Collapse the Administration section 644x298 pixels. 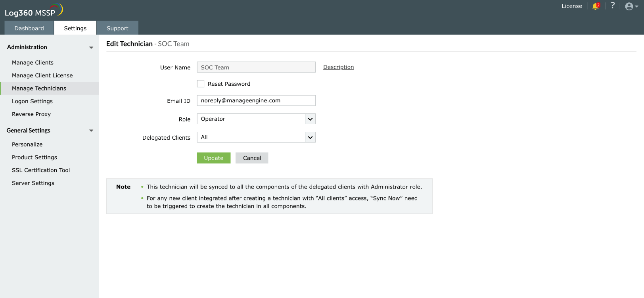click(x=91, y=47)
